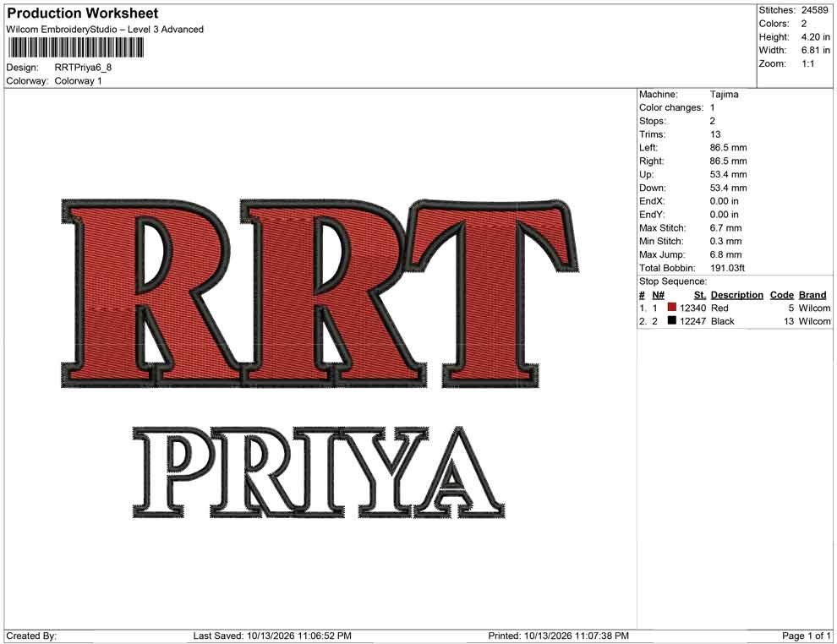
Task: Click the Machine value 'Tajima'
Action: tap(725, 95)
